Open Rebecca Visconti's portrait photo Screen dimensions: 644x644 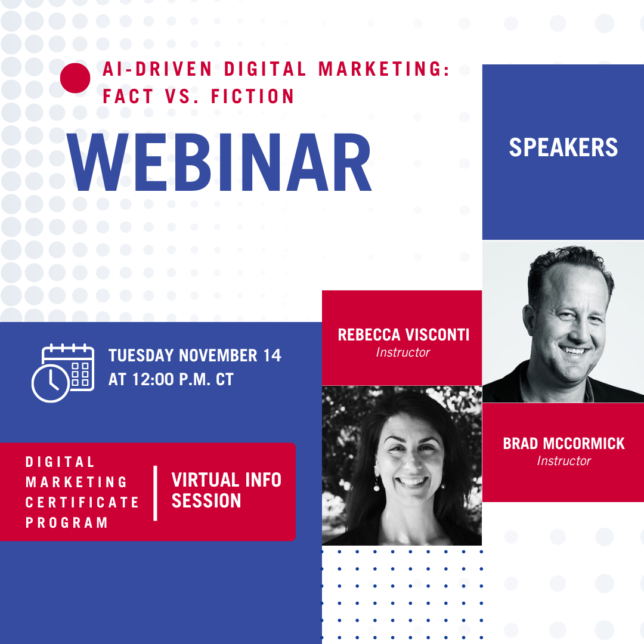(401, 466)
